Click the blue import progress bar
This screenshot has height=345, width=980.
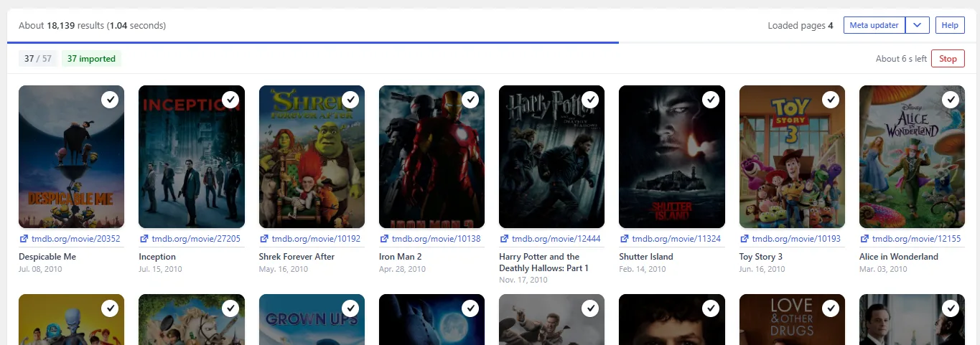[313, 42]
